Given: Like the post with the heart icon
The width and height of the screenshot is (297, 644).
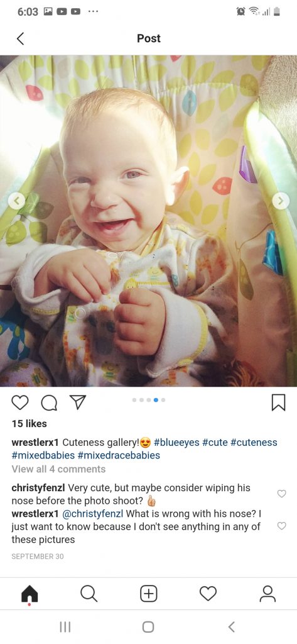Looking at the screenshot, I should coord(19,403).
